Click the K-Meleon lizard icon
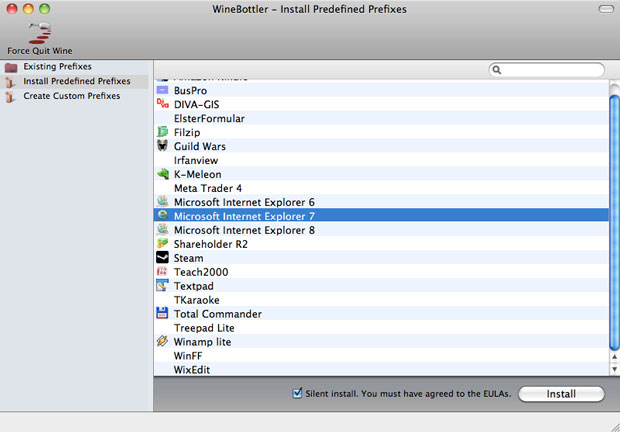This screenshot has height=432, width=620. click(163, 174)
